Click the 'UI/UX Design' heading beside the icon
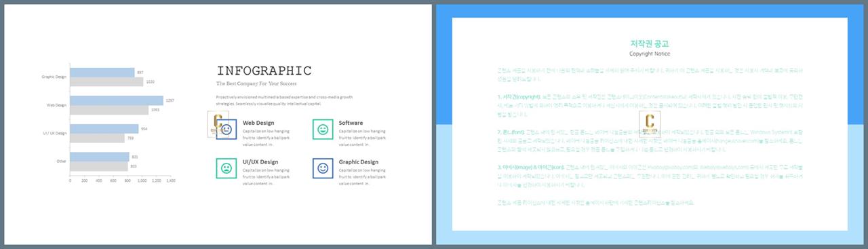 (260, 162)
